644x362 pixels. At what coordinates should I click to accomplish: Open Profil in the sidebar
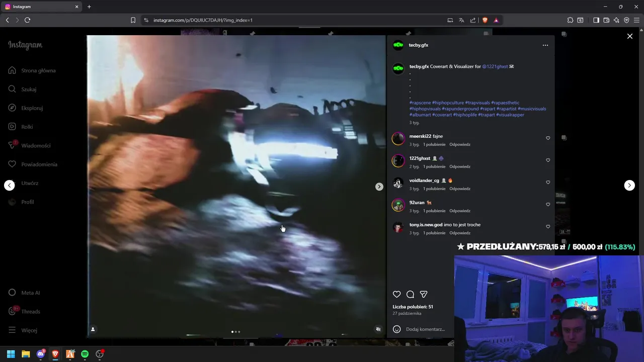pyautogui.click(x=21, y=202)
